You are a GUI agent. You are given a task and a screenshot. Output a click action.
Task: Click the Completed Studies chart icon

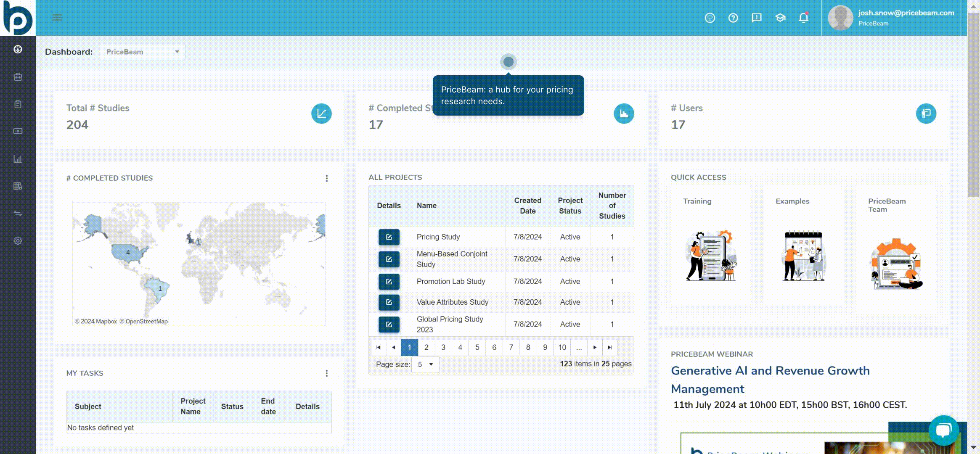[624, 113]
